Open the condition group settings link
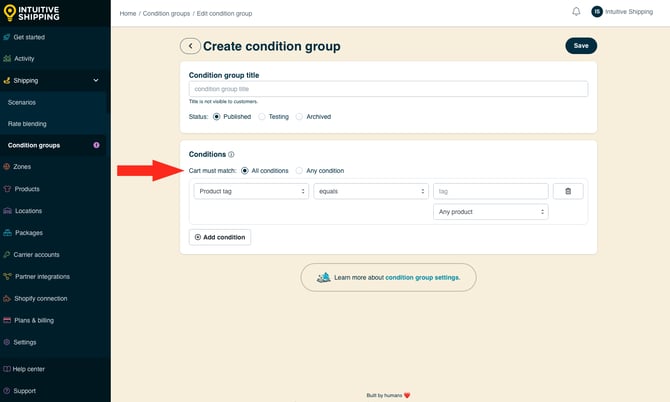Screen dimensions: 670x402 click(423, 278)
